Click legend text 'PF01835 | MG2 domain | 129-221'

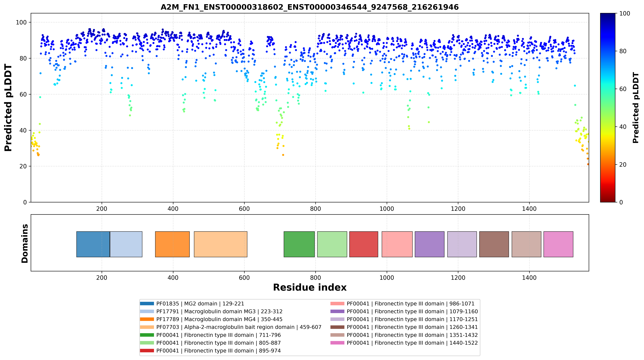pyautogui.click(x=200, y=303)
